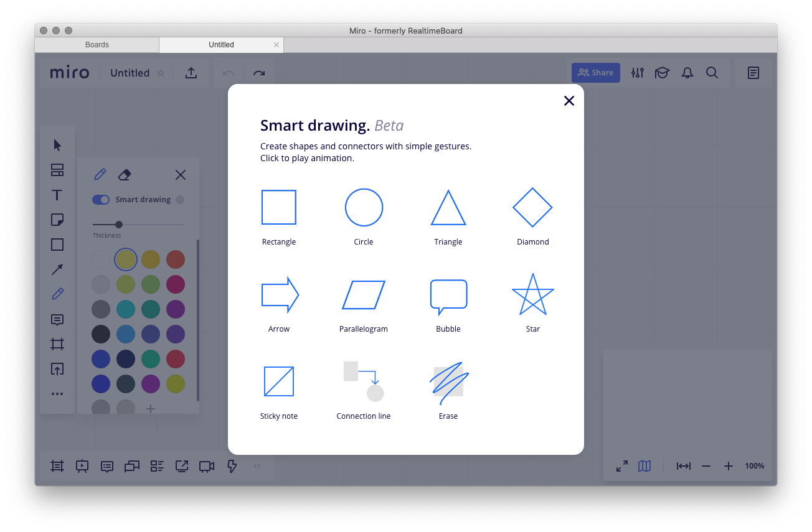The height and width of the screenshot is (532, 812).
Task: Play the Circle gesture animation
Action: tap(364, 208)
